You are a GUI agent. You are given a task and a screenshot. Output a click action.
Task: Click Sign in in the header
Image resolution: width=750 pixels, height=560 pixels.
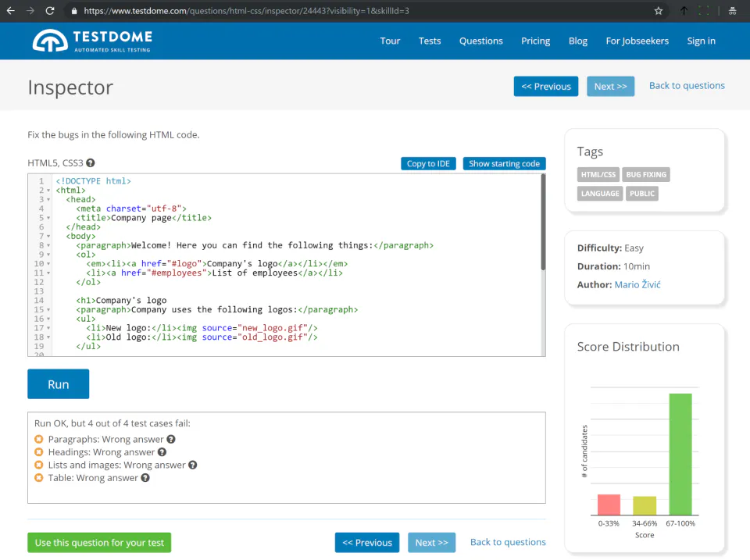[x=702, y=41]
